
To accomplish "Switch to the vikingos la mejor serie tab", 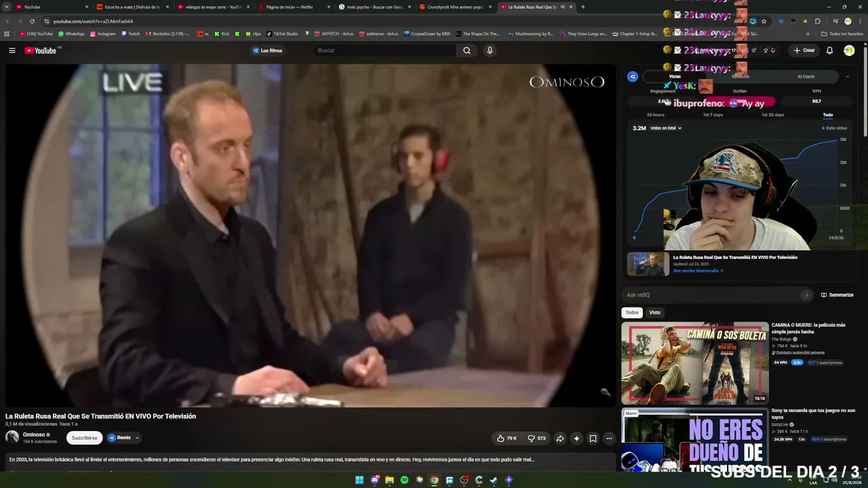I will [x=213, y=7].
